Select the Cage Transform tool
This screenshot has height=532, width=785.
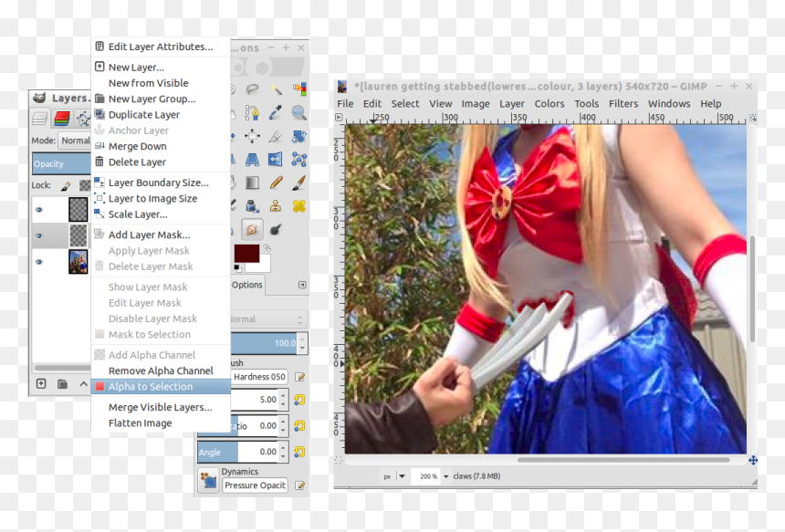click(299, 160)
